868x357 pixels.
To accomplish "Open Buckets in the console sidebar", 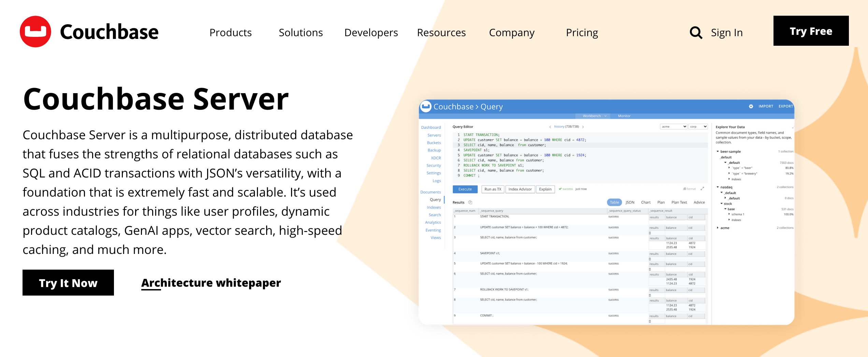I will pos(434,143).
